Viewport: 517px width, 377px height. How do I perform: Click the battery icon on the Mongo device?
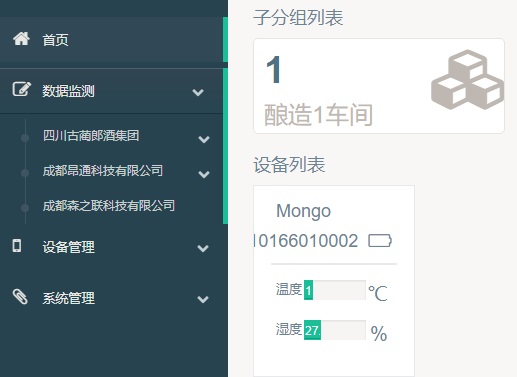click(380, 241)
